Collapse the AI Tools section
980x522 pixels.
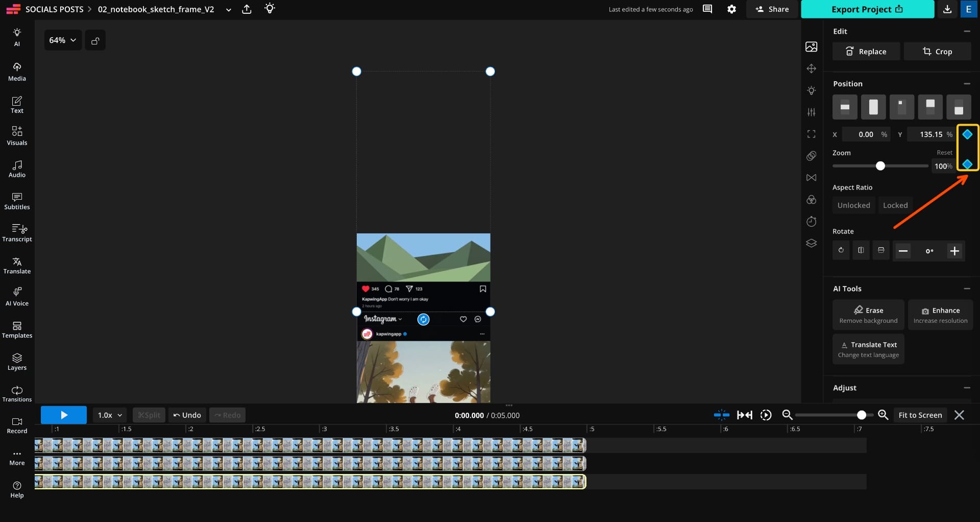point(967,289)
